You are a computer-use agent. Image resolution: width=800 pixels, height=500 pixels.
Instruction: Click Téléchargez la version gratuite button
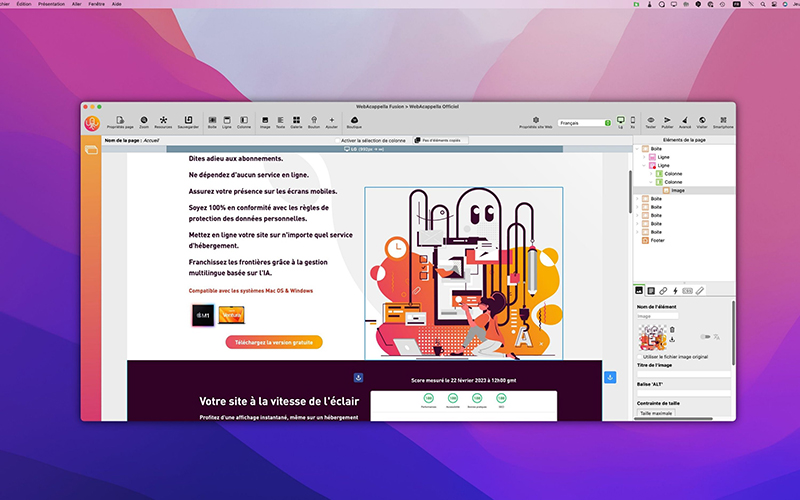pyautogui.click(x=274, y=342)
